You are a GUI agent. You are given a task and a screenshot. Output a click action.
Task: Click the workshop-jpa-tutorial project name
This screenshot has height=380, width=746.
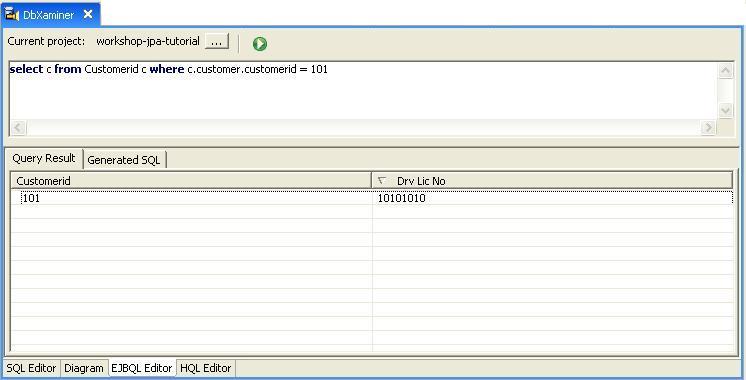coord(148,41)
